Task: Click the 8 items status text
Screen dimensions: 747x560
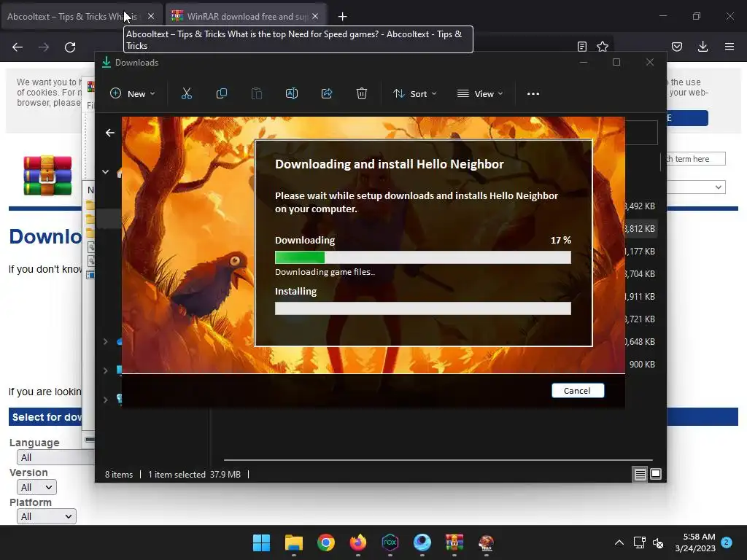Action: [x=119, y=475]
